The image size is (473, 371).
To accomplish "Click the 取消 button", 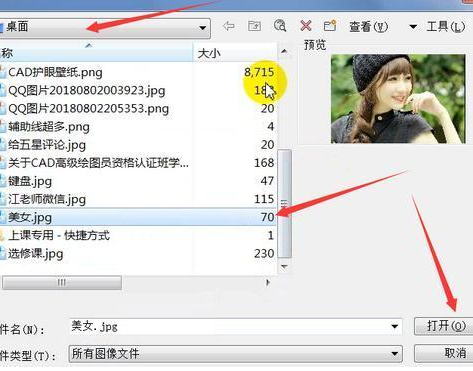I will point(443,353).
